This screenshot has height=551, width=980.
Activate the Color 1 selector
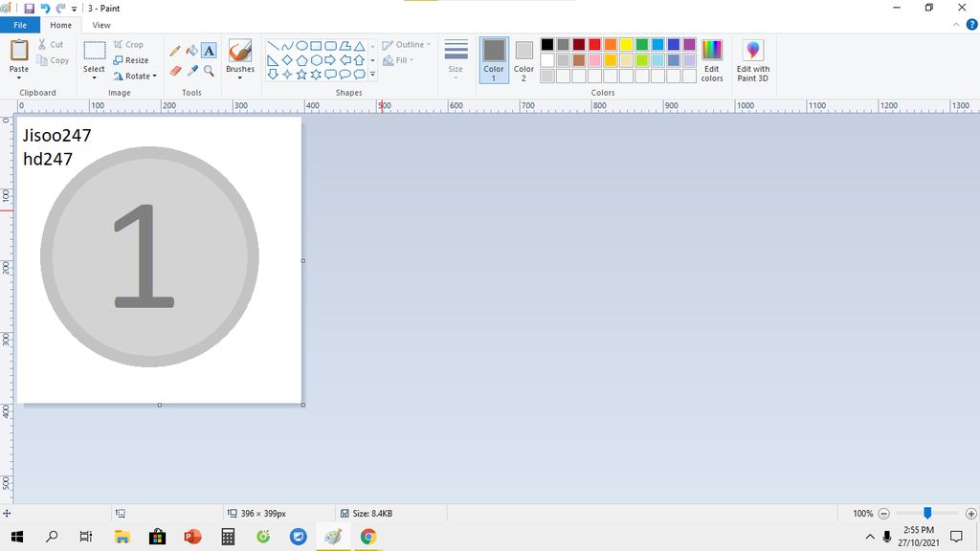click(494, 60)
